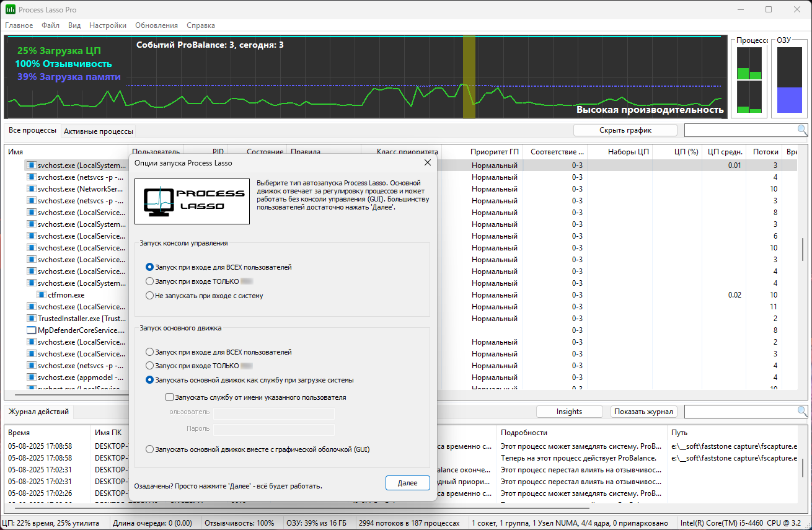The image size is (812, 530).
Task: Sort log by Подробности column header
Action: click(x=581, y=433)
